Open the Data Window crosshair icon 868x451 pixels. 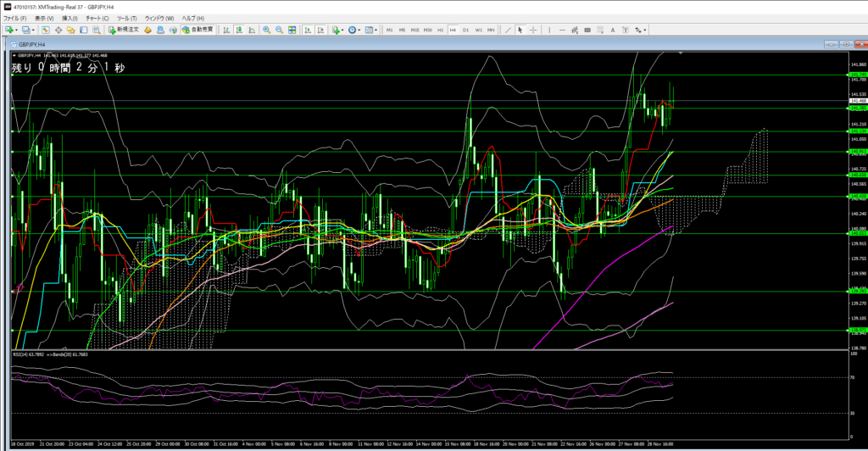coord(58,30)
